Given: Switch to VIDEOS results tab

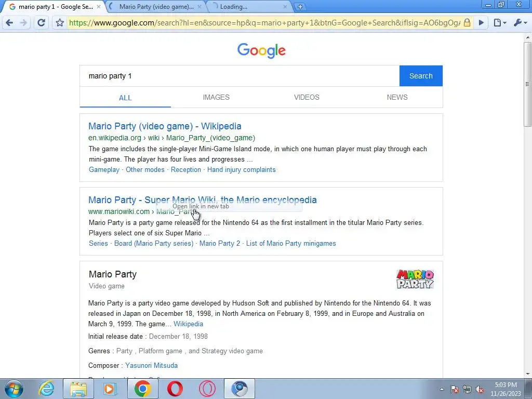Looking at the screenshot, I should (x=307, y=97).
